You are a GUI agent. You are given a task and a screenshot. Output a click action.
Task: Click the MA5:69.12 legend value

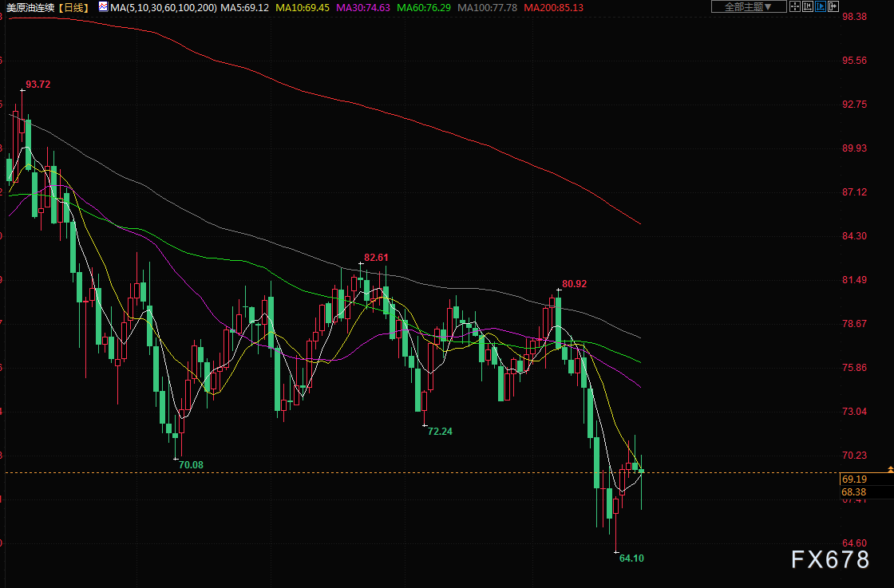tap(244, 7)
